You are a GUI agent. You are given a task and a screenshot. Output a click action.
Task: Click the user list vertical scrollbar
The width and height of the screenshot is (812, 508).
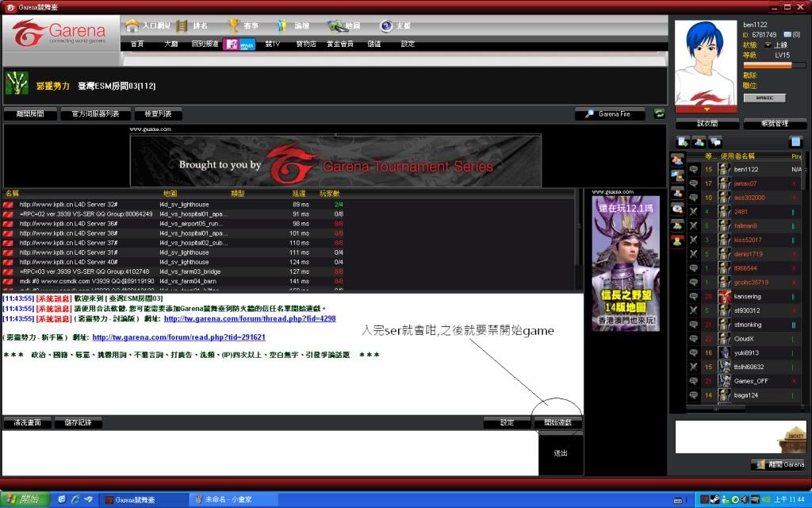click(804, 280)
